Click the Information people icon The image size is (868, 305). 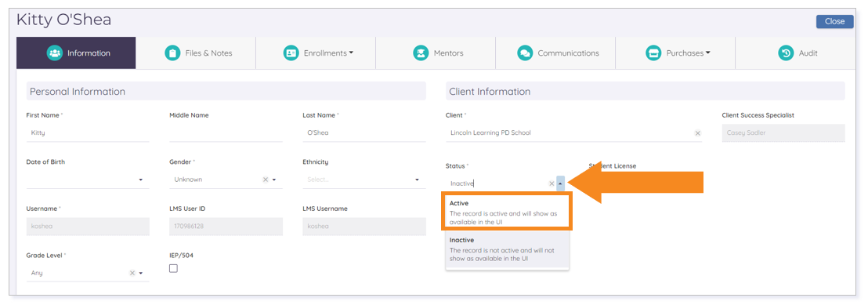coord(54,53)
